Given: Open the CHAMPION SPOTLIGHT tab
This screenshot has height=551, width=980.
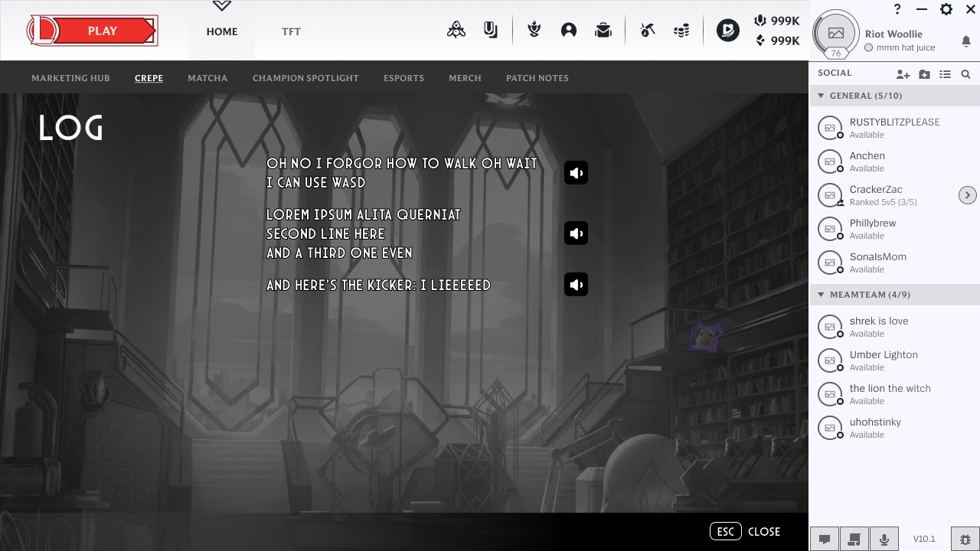Looking at the screenshot, I should (x=305, y=78).
